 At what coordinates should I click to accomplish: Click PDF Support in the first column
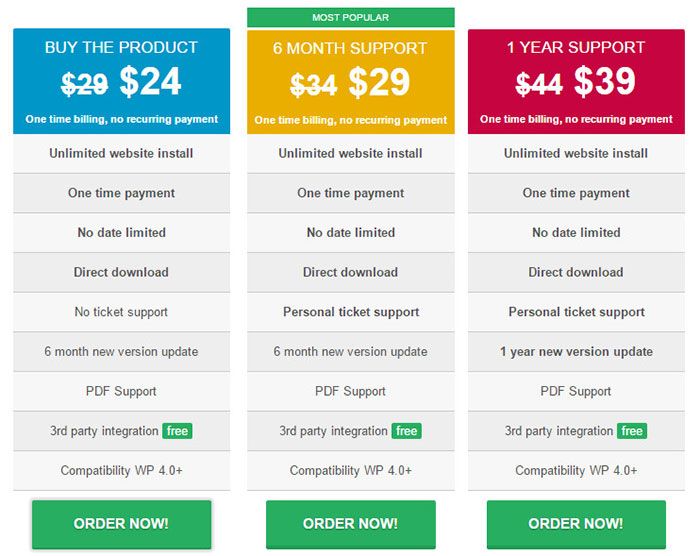(121, 391)
